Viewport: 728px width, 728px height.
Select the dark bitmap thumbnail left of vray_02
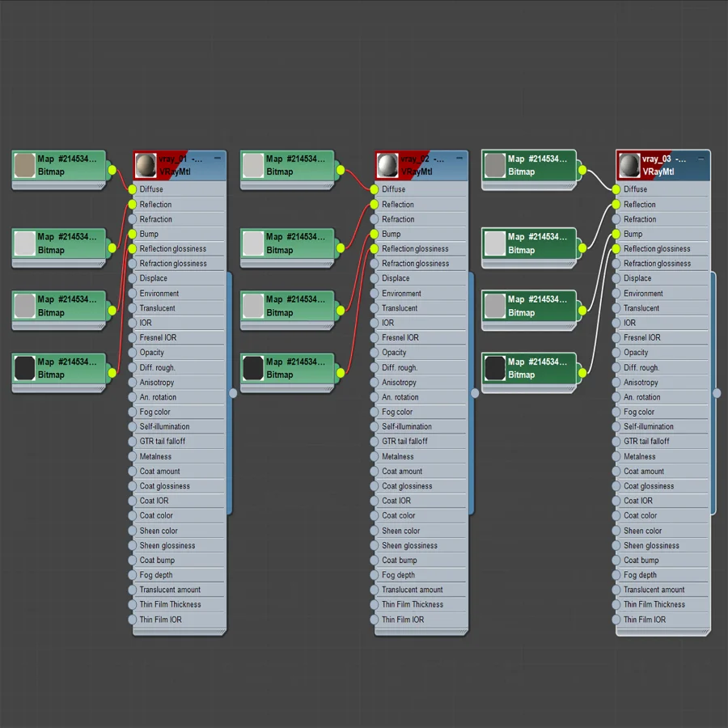click(x=253, y=368)
